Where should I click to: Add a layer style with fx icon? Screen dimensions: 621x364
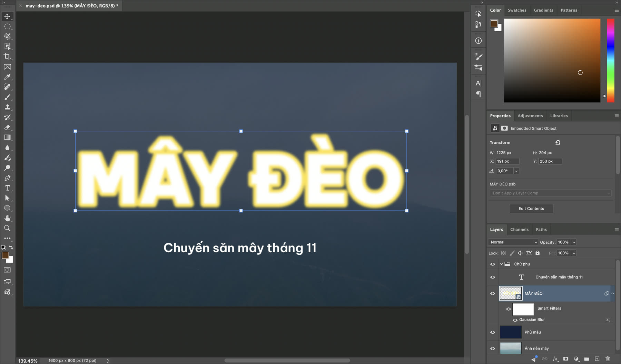click(x=555, y=359)
